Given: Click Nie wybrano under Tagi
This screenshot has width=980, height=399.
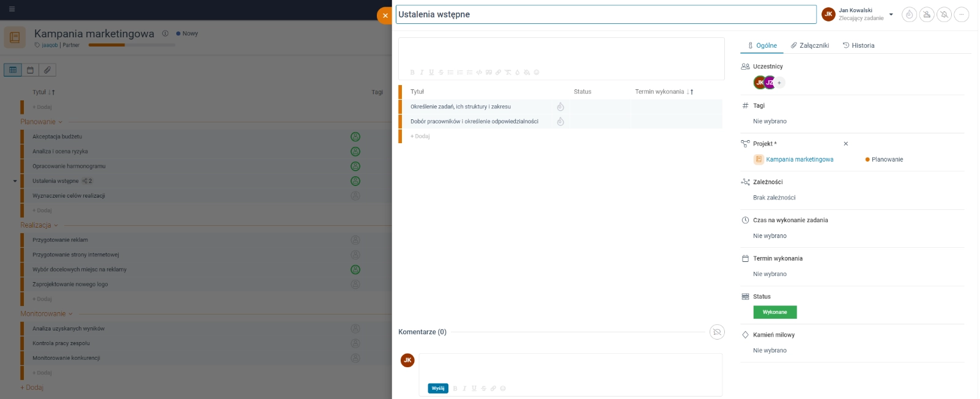Looking at the screenshot, I should pos(770,121).
